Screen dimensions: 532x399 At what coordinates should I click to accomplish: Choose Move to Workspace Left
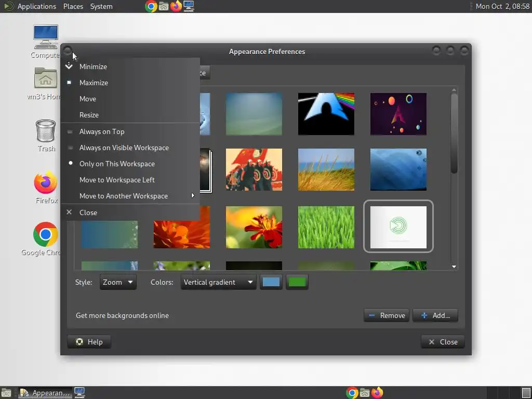tap(130, 180)
